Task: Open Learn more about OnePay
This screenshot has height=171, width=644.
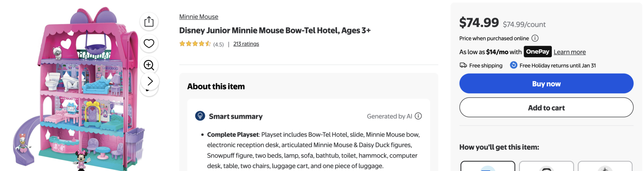Action: pyautogui.click(x=570, y=52)
